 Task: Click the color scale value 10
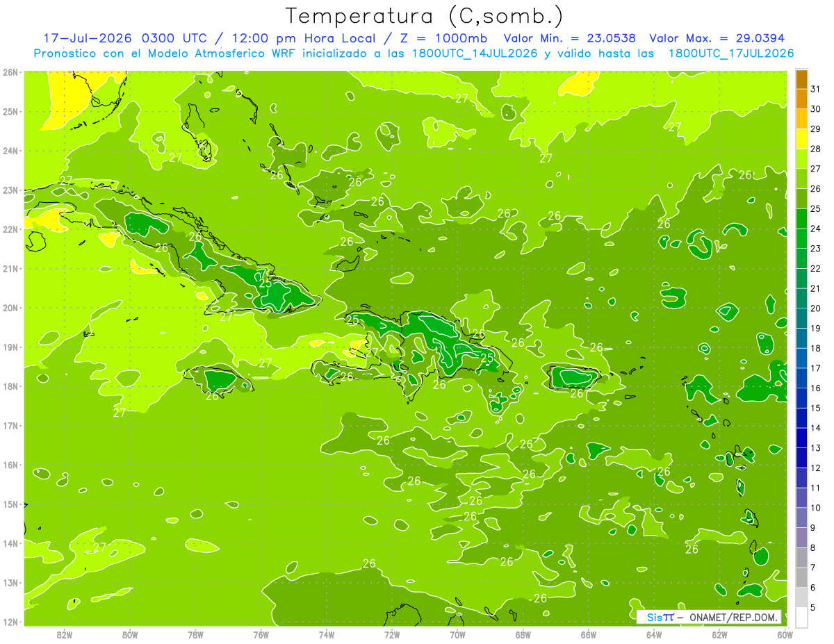815,508
